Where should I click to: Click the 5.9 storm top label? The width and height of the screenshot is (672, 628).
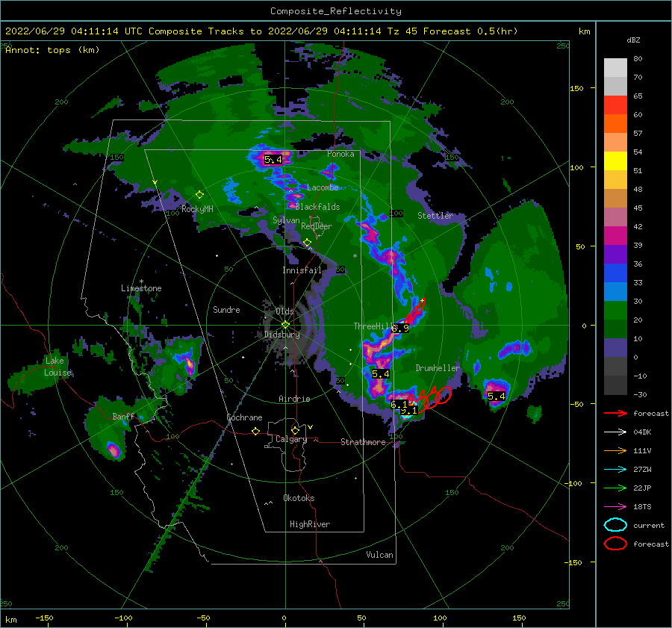[x=400, y=329]
